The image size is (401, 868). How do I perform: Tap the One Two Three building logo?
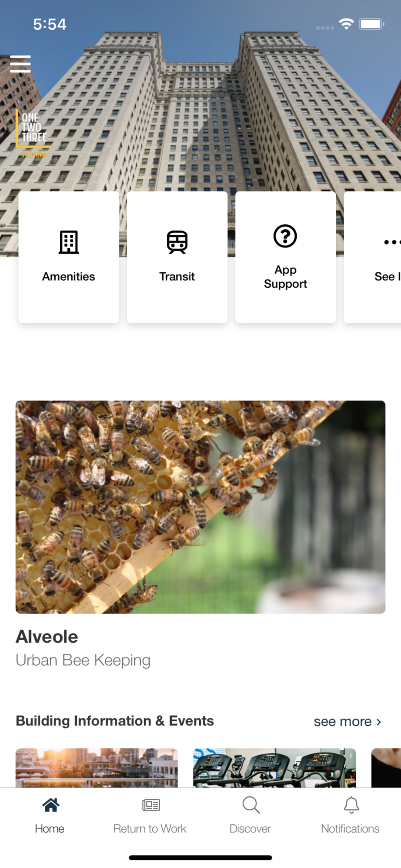point(33,133)
